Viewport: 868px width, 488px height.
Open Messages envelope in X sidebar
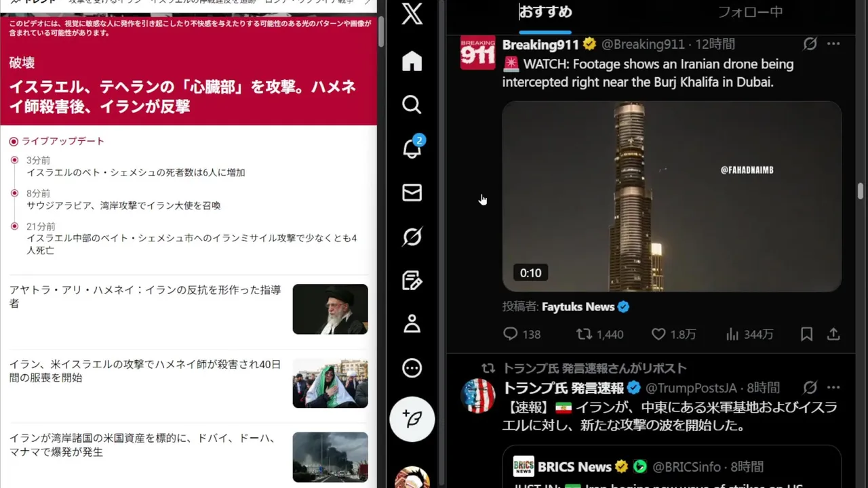click(412, 192)
